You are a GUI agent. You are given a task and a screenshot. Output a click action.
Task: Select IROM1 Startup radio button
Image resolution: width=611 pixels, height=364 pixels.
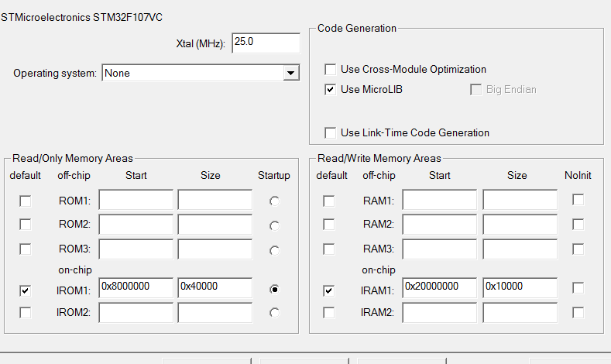pos(274,289)
